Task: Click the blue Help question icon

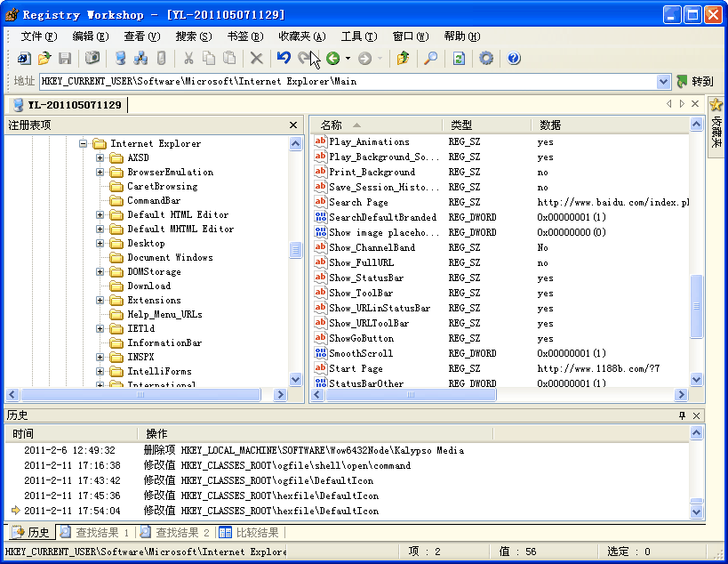Action: tap(514, 59)
